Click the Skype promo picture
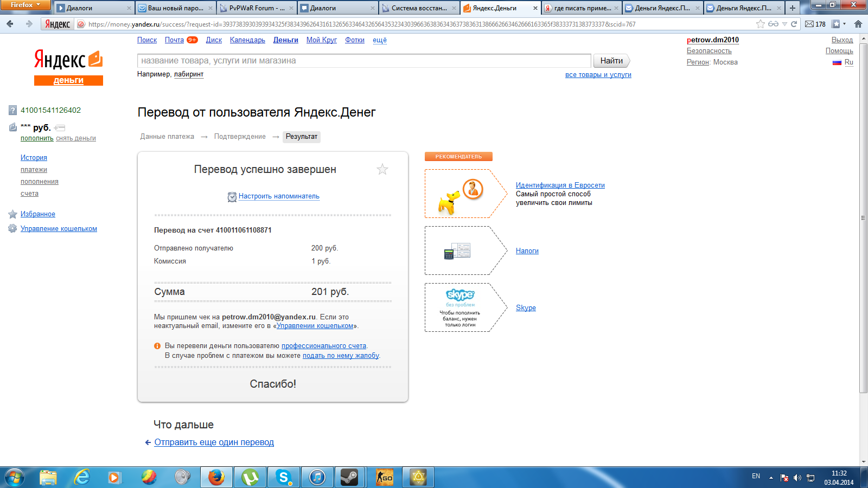 click(x=466, y=307)
